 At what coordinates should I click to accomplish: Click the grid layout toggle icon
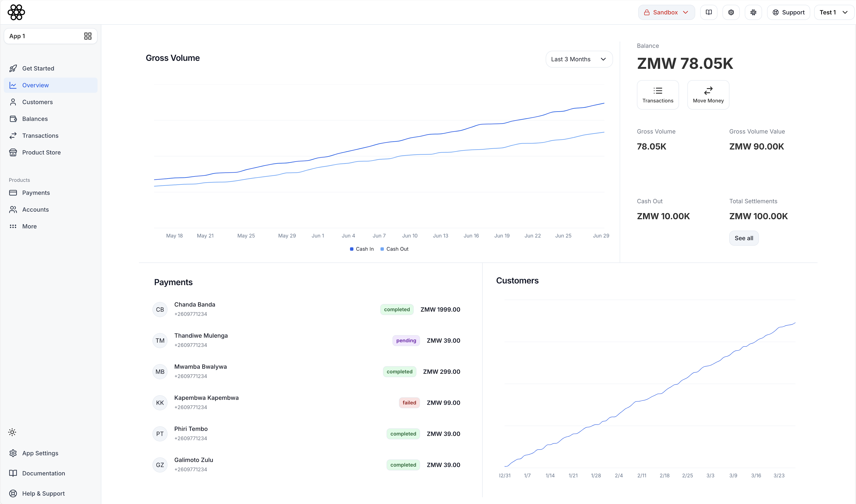[88, 36]
